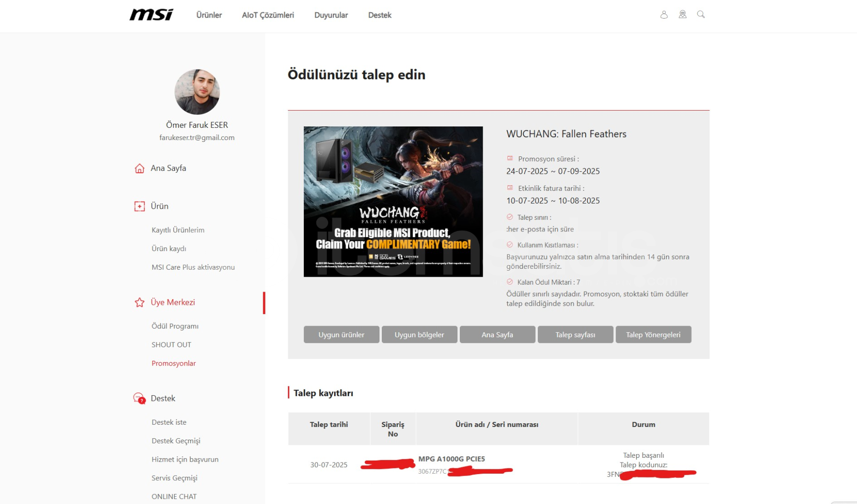The height and width of the screenshot is (504, 857).
Task: Open Destek Geçmişi link
Action: tap(176, 441)
